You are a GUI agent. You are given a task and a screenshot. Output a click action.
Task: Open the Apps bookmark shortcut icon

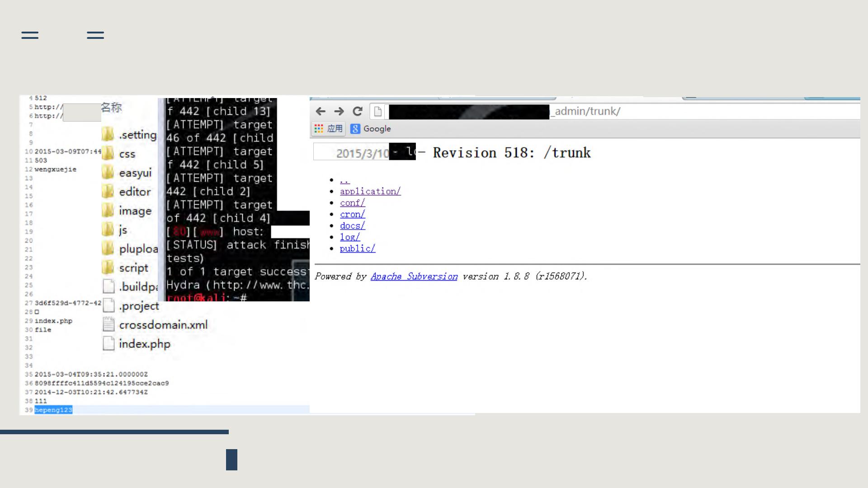pyautogui.click(x=319, y=129)
